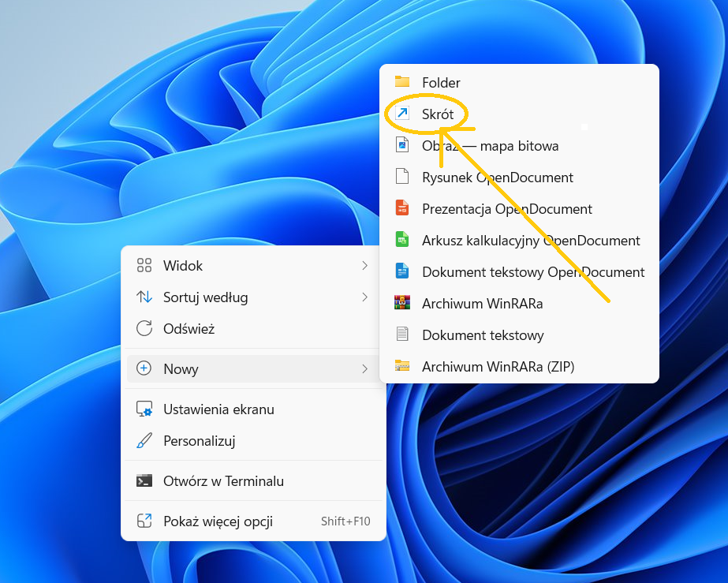The width and height of the screenshot is (728, 583).
Task: Open Ustawienia ekranu display settings
Action: click(x=253, y=409)
